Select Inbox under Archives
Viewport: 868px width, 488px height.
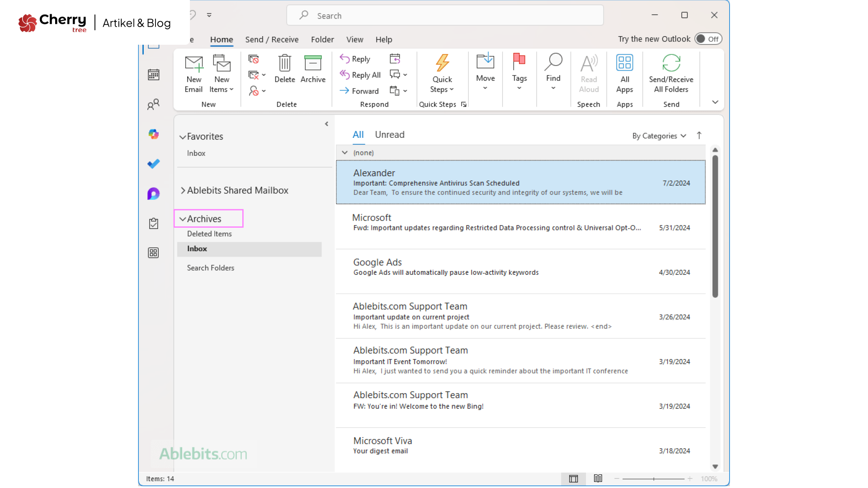[x=249, y=249]
